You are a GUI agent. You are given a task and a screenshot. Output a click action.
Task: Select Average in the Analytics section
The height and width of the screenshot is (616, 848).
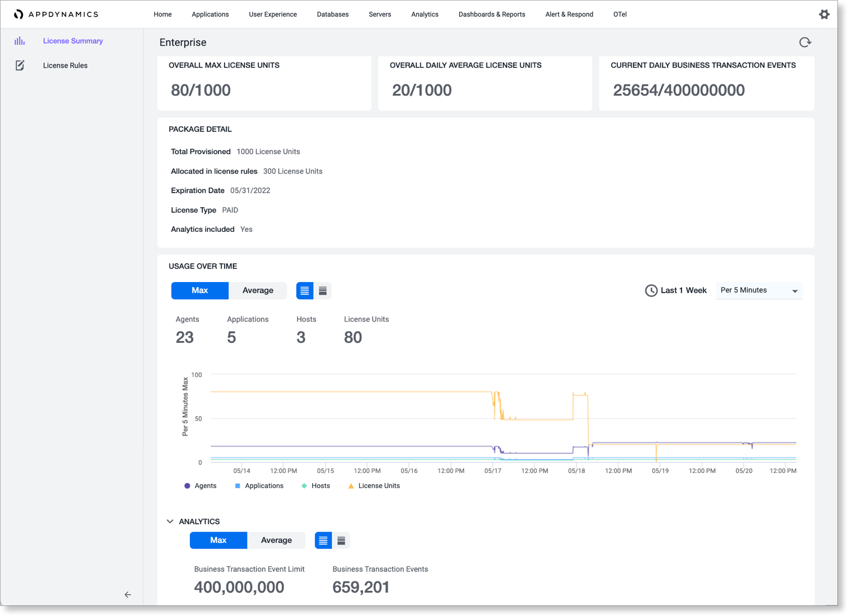[277, 540]
